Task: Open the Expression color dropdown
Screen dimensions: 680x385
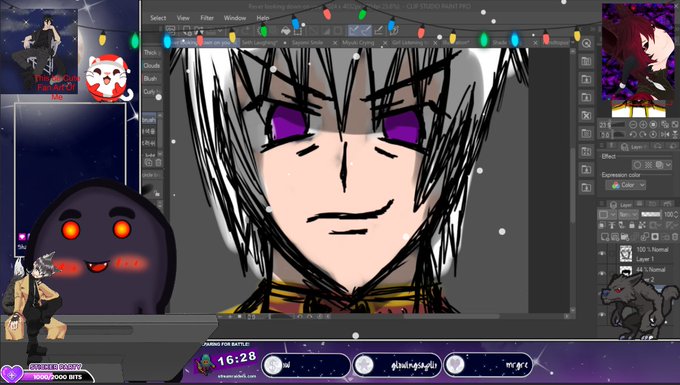Action: click(x=625, y=185)
